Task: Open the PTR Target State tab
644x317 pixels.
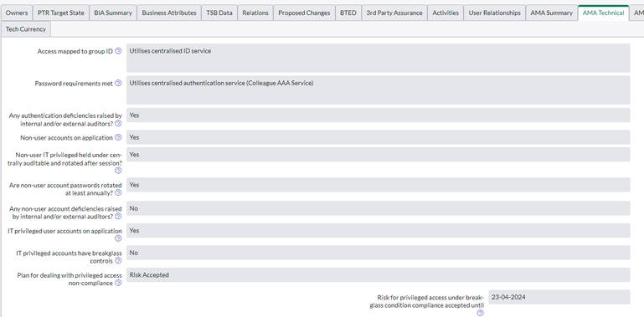Action: coord(61,13)
